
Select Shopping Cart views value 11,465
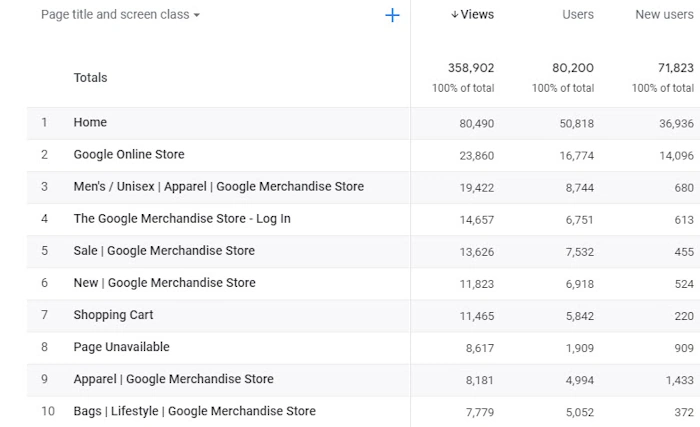[x=477, y=317]
